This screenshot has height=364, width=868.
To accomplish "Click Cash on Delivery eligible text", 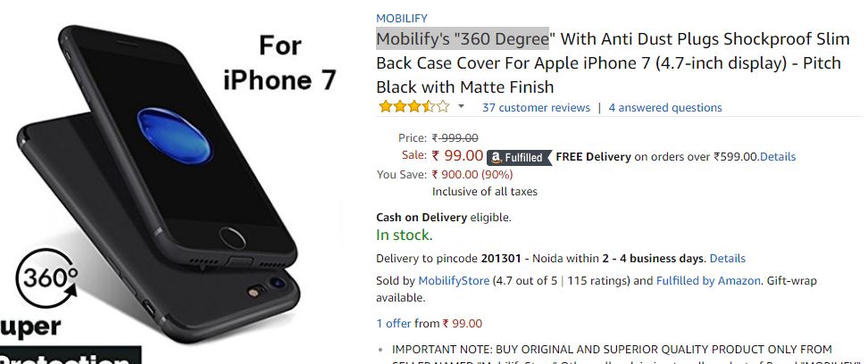I will click(x=444, y=218).
